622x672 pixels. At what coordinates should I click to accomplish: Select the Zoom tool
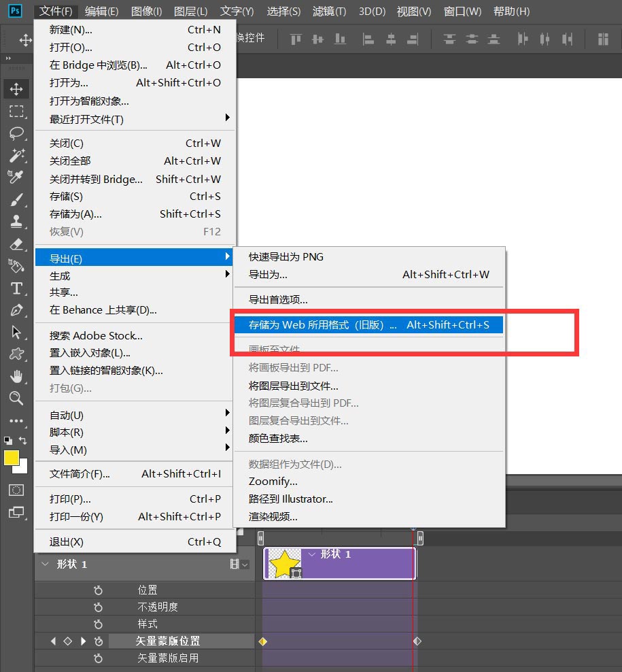(x=16, y=399)
